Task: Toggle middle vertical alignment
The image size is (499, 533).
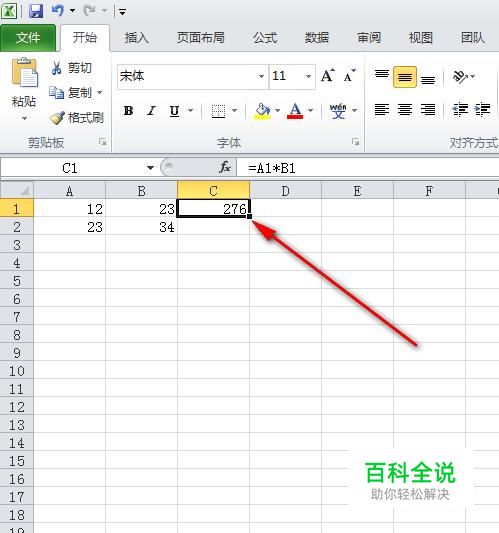Action: pyautogui.click(x=405, y=77)
